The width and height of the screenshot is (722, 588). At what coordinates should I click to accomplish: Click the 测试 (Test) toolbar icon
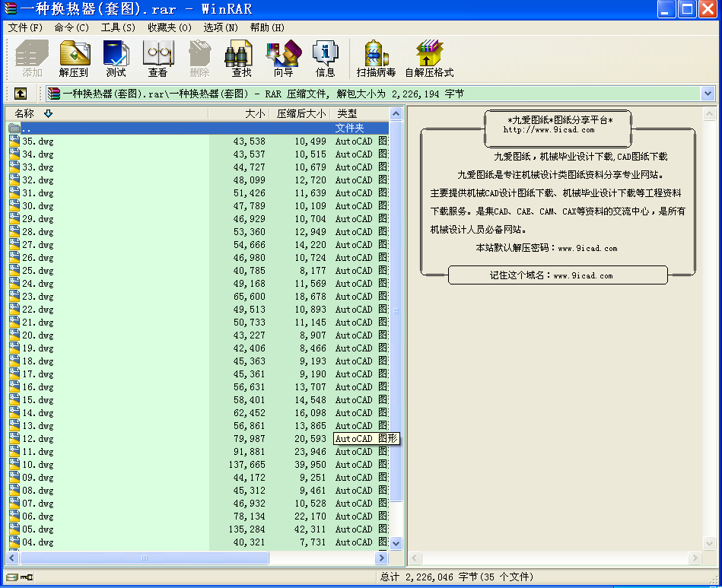pos(116,59)
